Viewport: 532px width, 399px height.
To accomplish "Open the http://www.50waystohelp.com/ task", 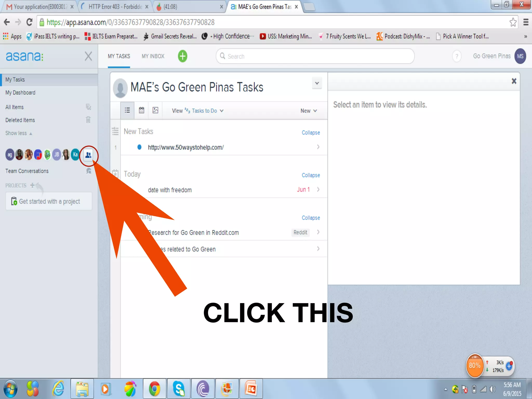I will (x=186, y=147).
